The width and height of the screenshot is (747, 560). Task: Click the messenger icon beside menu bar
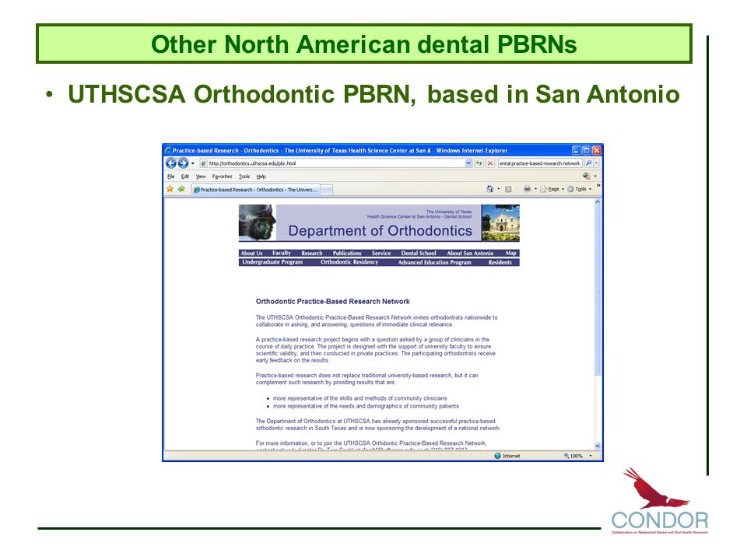[x=587, y=177]
